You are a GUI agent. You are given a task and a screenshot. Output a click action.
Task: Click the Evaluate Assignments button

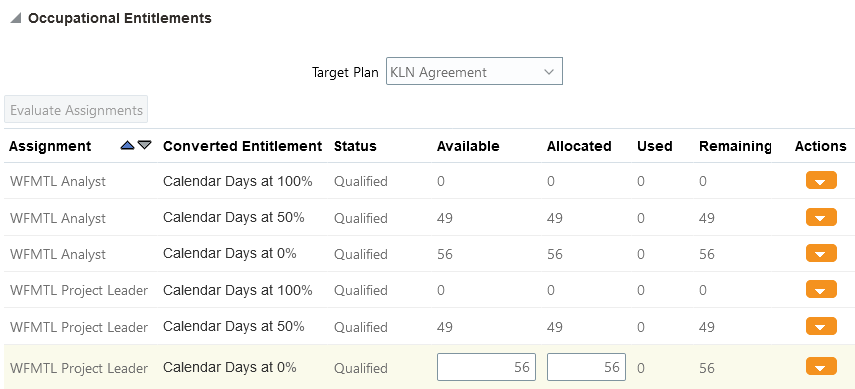[76, 110]
